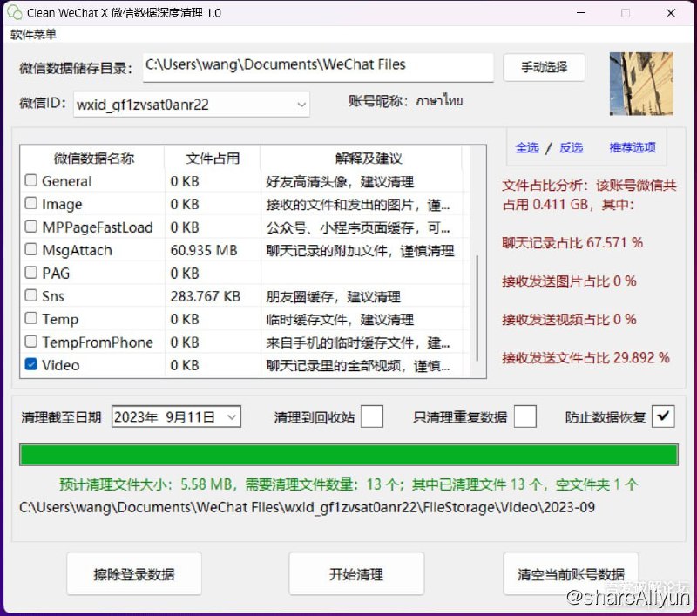697x616 pixels.
Task: Click the 全选 select-all link
Action: click(526, 148)
